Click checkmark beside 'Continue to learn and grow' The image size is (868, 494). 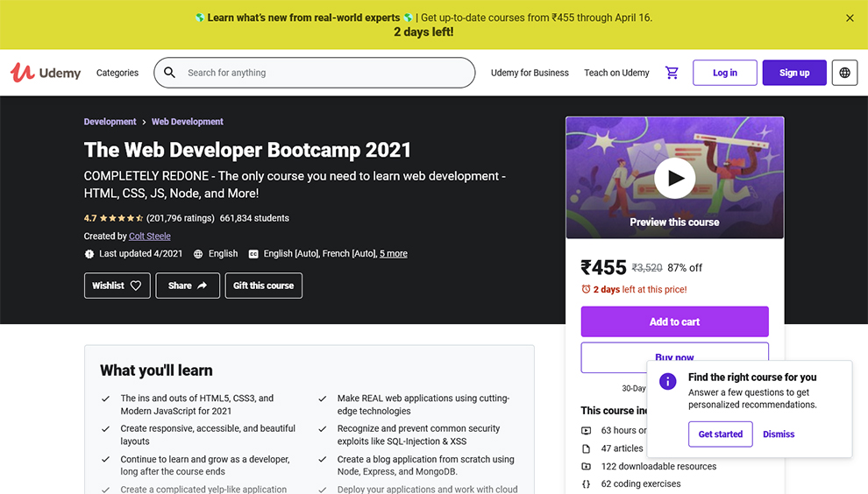(x=106, y=459)
